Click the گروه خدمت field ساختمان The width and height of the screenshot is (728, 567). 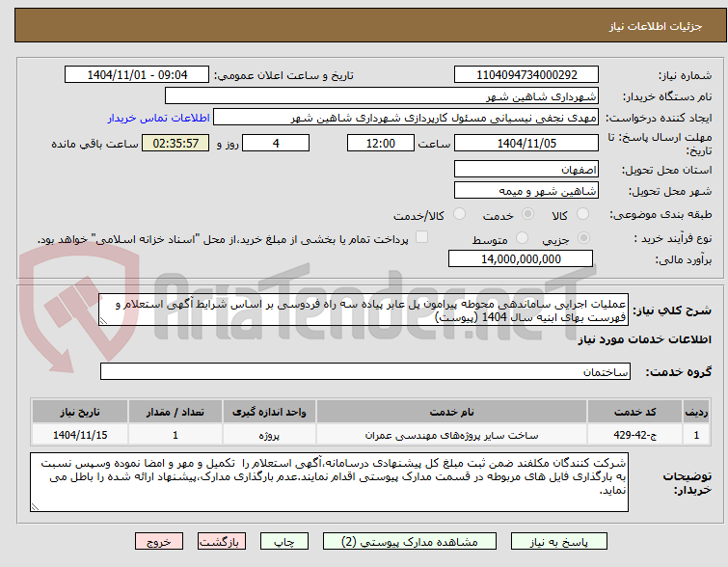(x=364, y=371)
